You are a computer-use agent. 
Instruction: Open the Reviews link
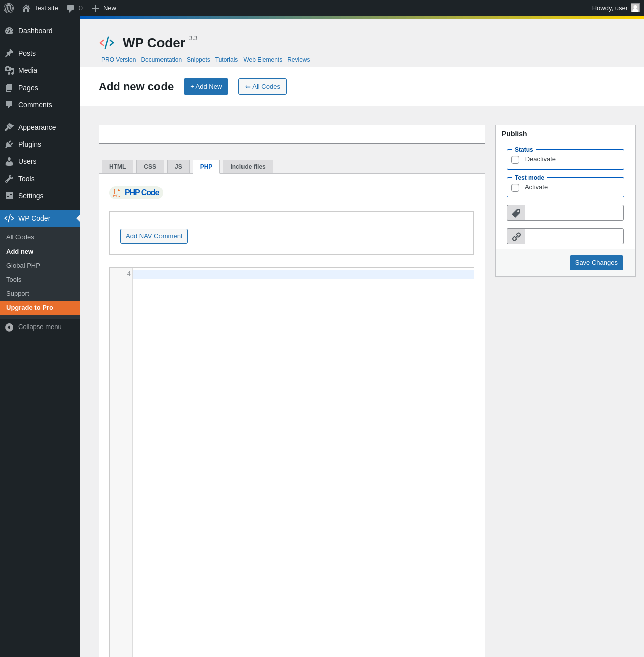click(298, 60)
